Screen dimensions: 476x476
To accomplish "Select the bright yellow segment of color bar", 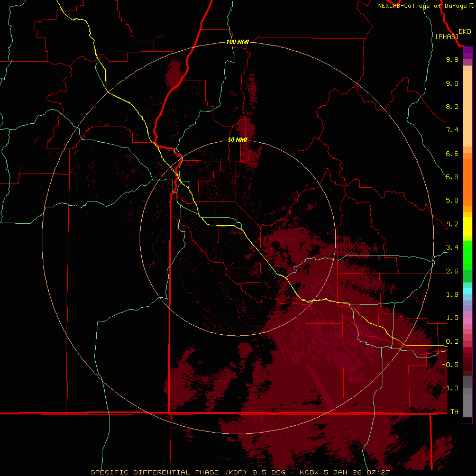I will click(x=467, y=226).
